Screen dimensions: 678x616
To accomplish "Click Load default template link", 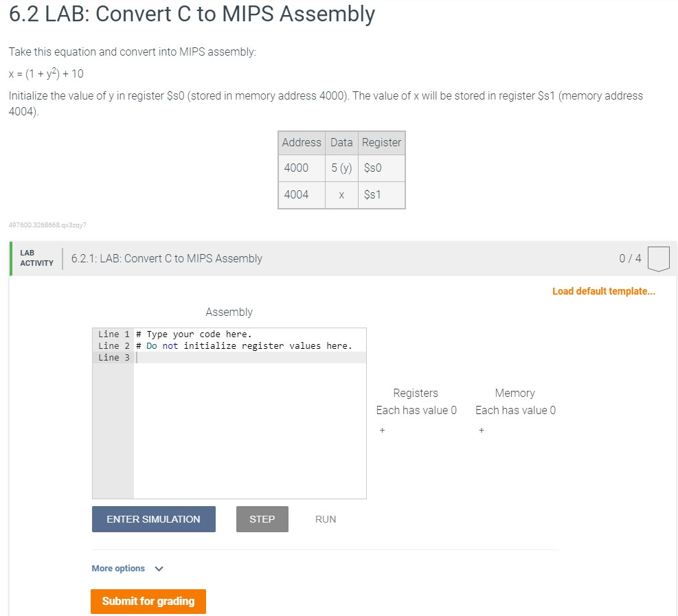I will (x=604, y=291).
